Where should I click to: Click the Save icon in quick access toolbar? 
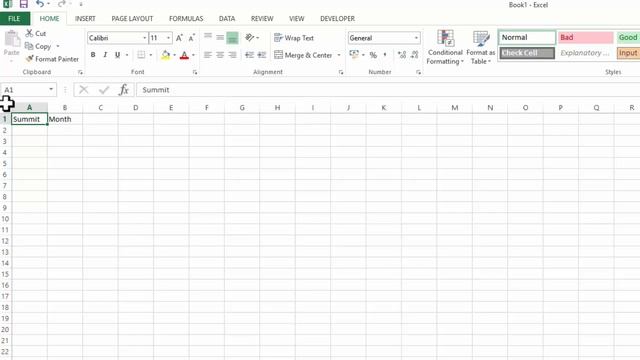pyautogui.click(x=24, y=4)
